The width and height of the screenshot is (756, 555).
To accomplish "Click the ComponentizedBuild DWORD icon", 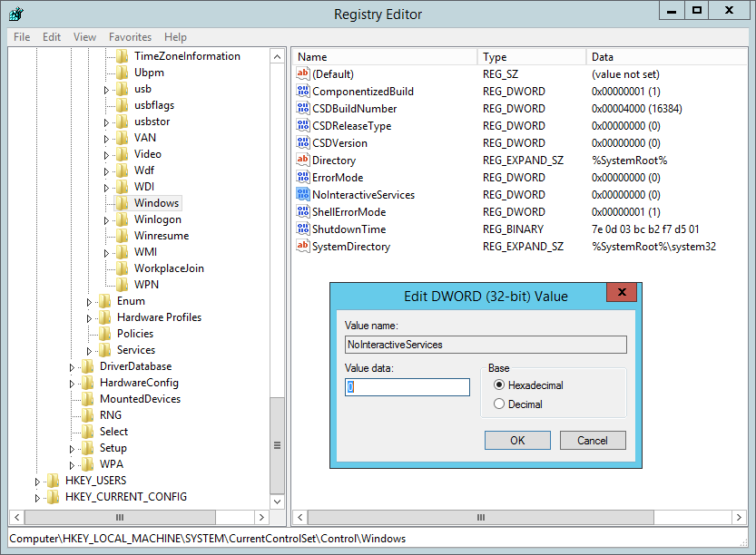I will tap(303, 91).
